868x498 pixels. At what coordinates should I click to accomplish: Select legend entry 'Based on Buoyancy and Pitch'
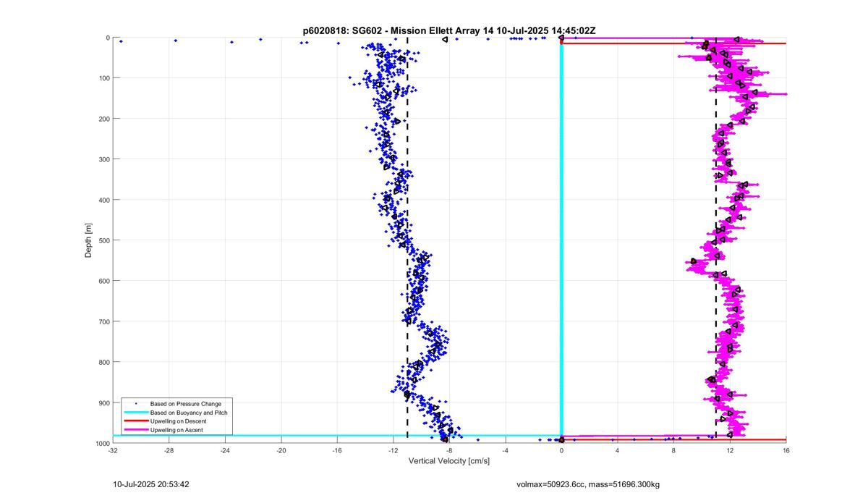coord(190,412)
